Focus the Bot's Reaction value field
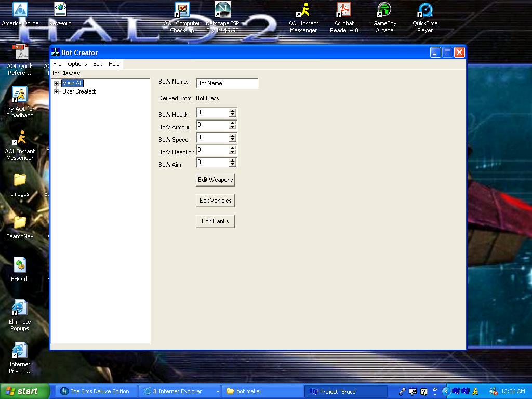532x399 pixels. point(212,150)
